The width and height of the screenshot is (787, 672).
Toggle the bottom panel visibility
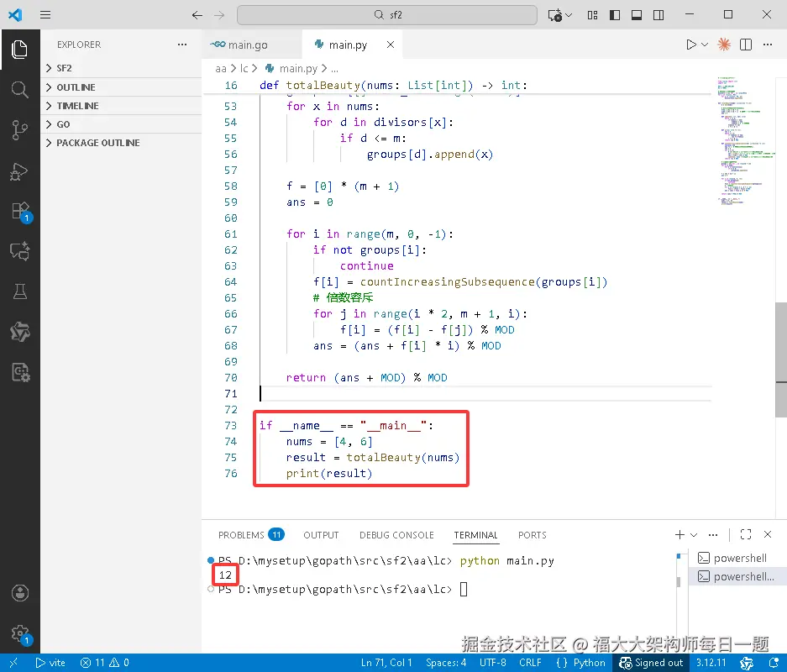[637, 15]
